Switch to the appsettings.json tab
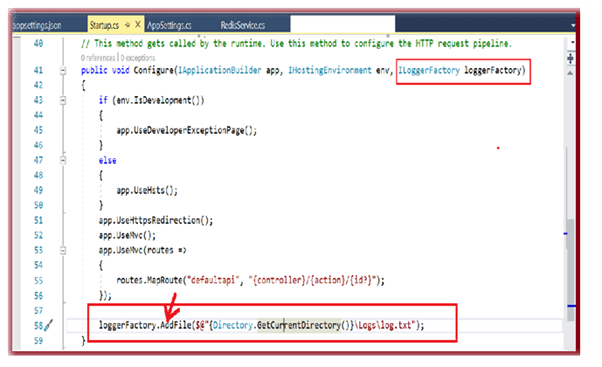Viewport: 602px width, 367px height. (x=37, y=25)
